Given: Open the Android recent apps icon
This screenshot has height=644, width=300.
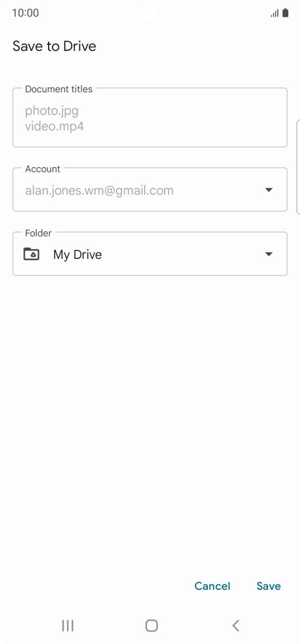Looking at the screenshot, I should [68, 626].
